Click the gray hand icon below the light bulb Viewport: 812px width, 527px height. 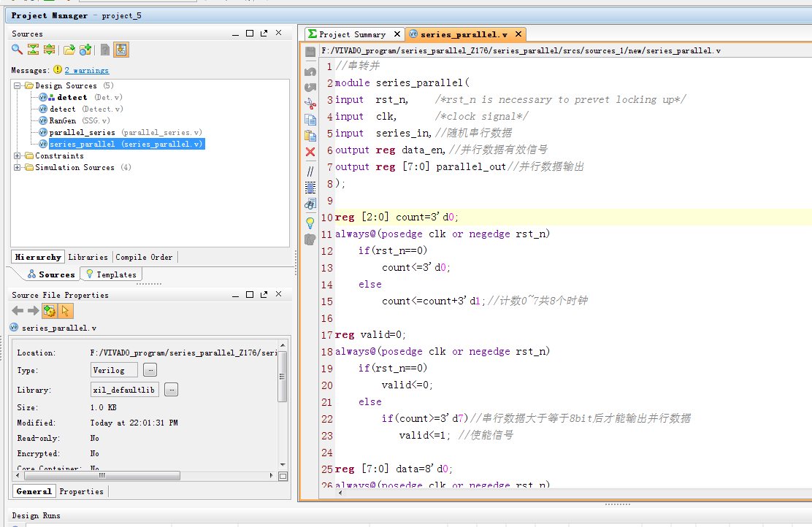[x=310, y=239]
